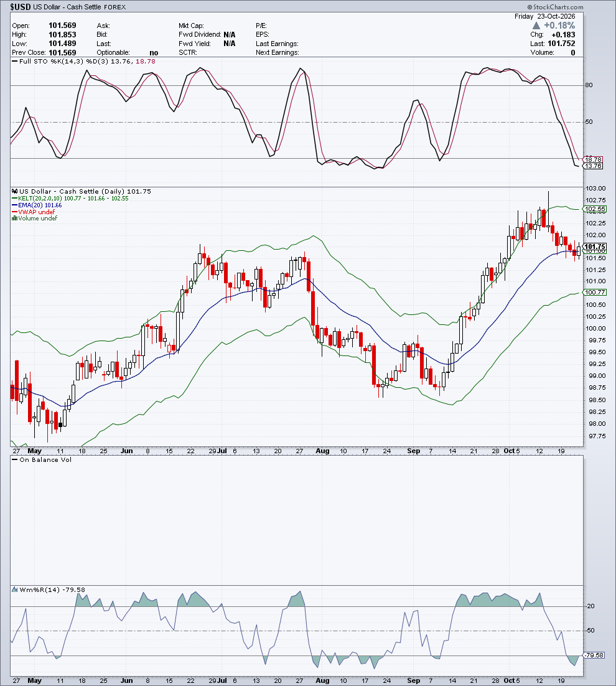Click the Sep label under the price chart

tap(413, 451)
